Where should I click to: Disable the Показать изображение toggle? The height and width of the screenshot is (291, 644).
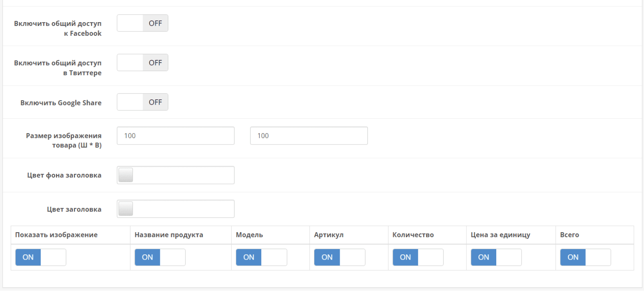coord(41,257)
